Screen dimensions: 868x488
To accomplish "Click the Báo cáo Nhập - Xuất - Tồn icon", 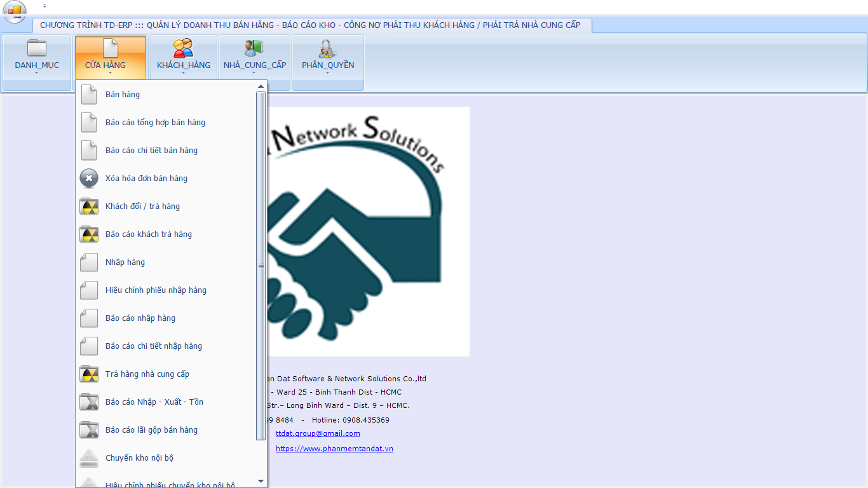I will pyautogui.click(x=89, y=402).
